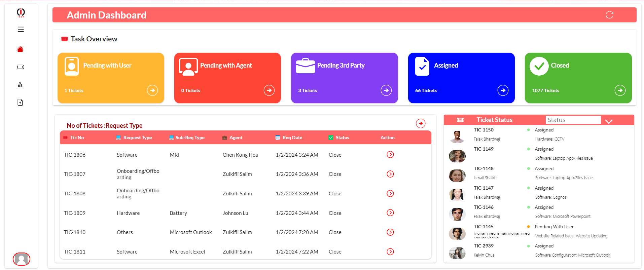
Task: Open action arrow for TIC-1807
Action: 390,174
